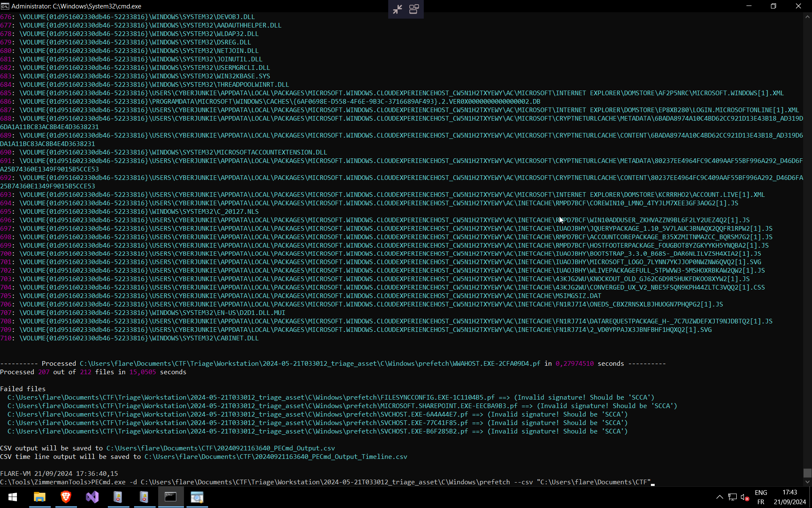Click HOSTFOOTERPACKAGE file on line 699
Image resolution: width=812 pixels, height=508 pixels.
point(679,246)
